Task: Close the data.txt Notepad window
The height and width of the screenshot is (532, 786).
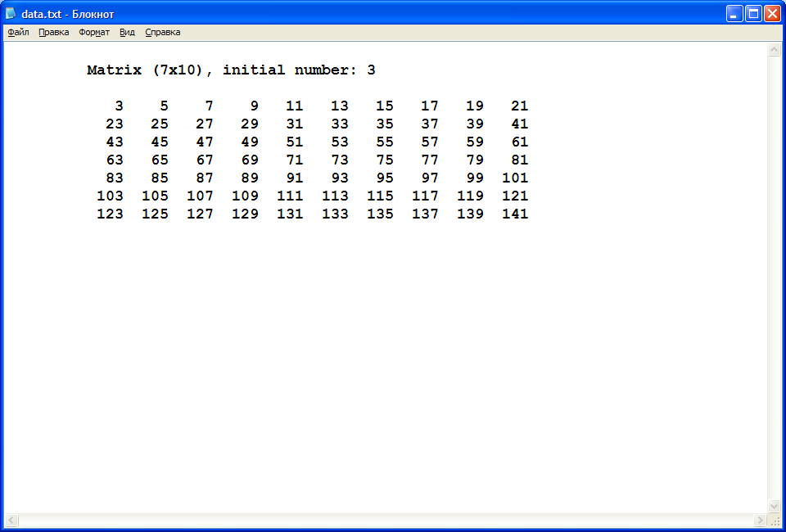Action: [x=771, y=14]
